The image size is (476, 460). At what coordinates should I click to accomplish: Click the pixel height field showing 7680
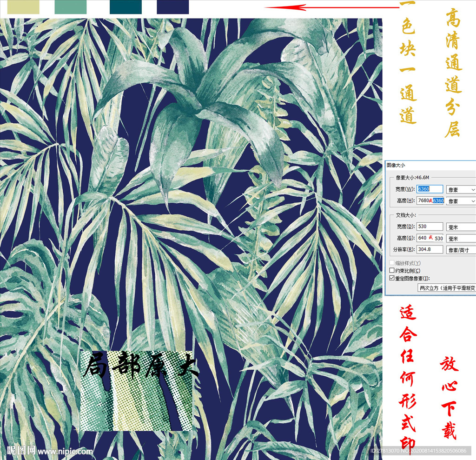[430, 200]
